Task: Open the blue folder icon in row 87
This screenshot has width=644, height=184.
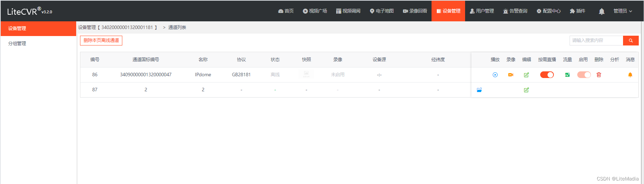Action: 479,90
